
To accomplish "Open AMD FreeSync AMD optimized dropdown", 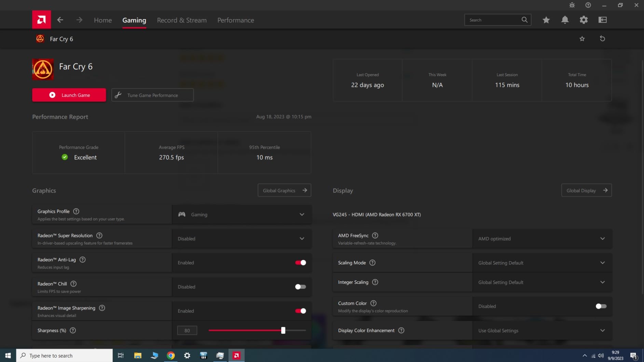I will pos(542,238).
